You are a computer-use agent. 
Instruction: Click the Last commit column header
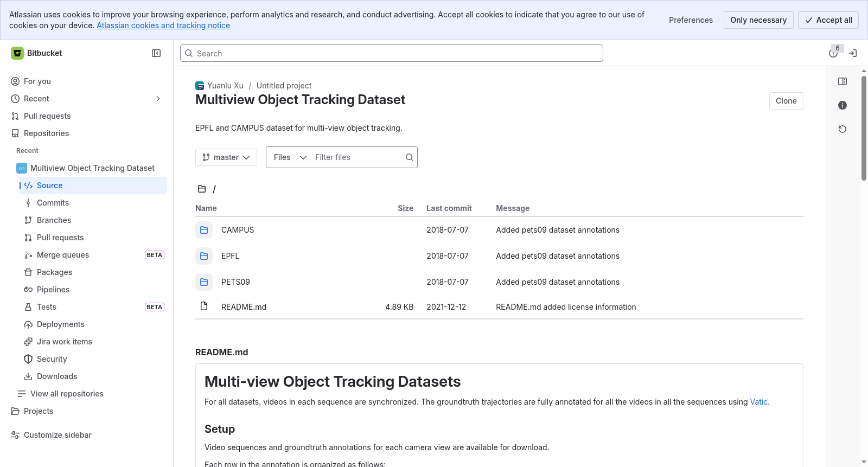[x=449, y=208]
